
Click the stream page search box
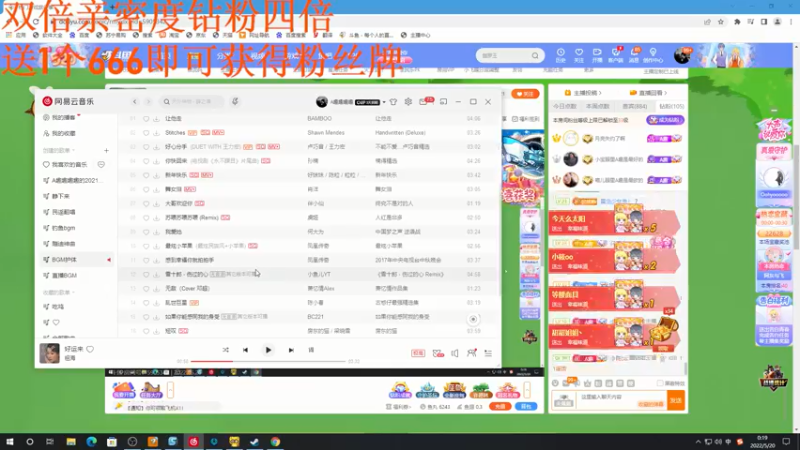[510, 55]
